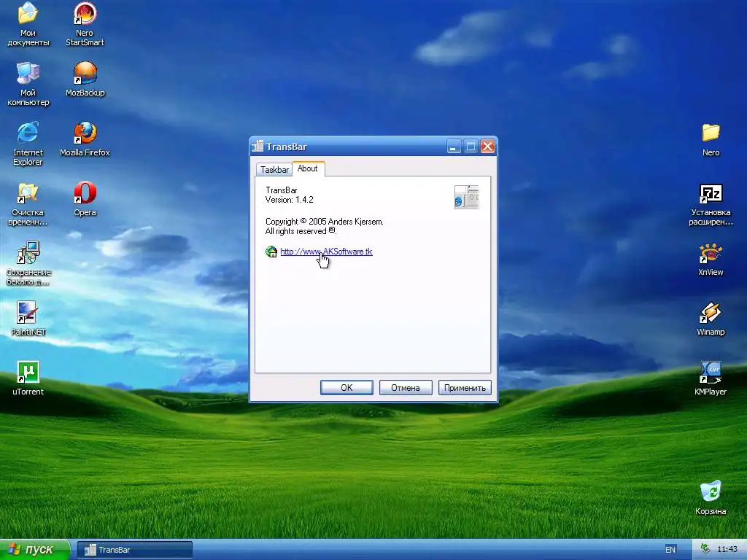This screenshot has height=560, width=747.
Task: Click the Отмена cancel button
Action: pyautogui.click(x=406, y=388)
